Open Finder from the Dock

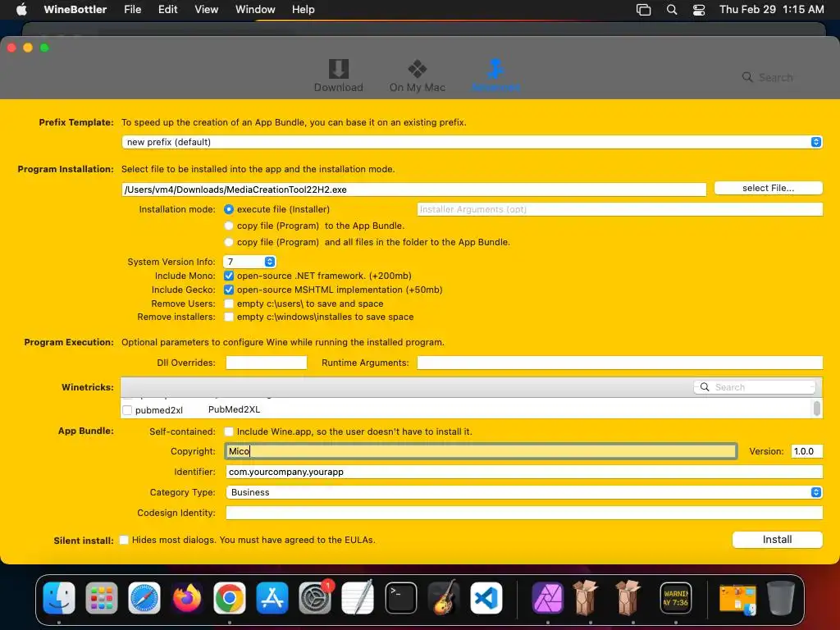coord(59,598)
